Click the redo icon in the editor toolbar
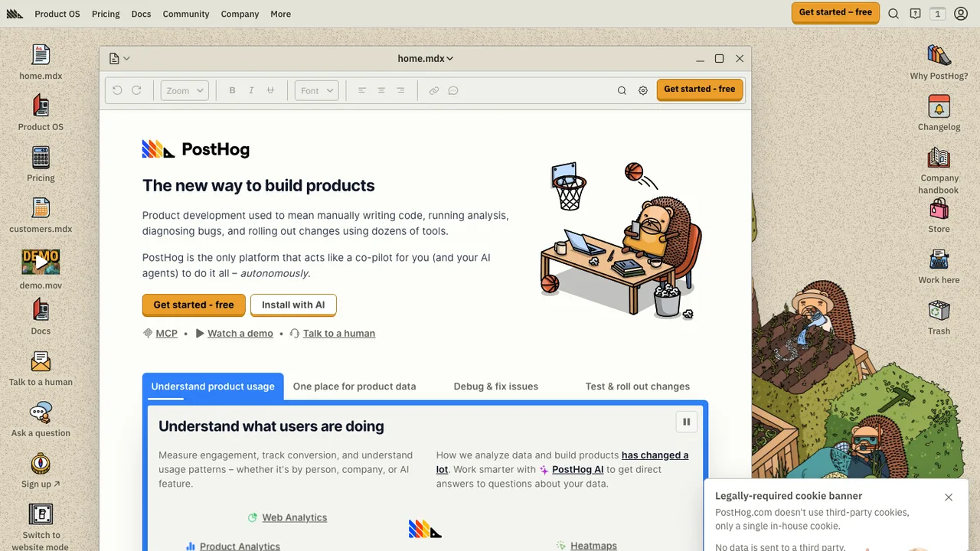980x551 pixels. pyautogui.click(x=136, y=90)
